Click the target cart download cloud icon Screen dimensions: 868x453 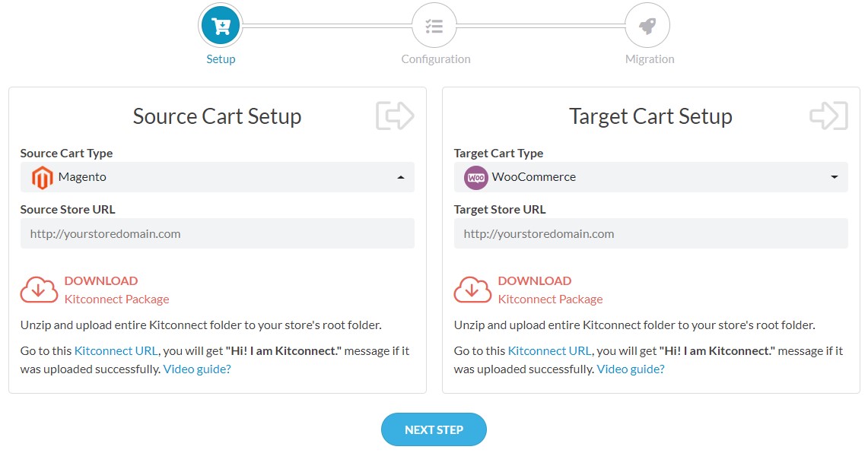pos(472,290)
